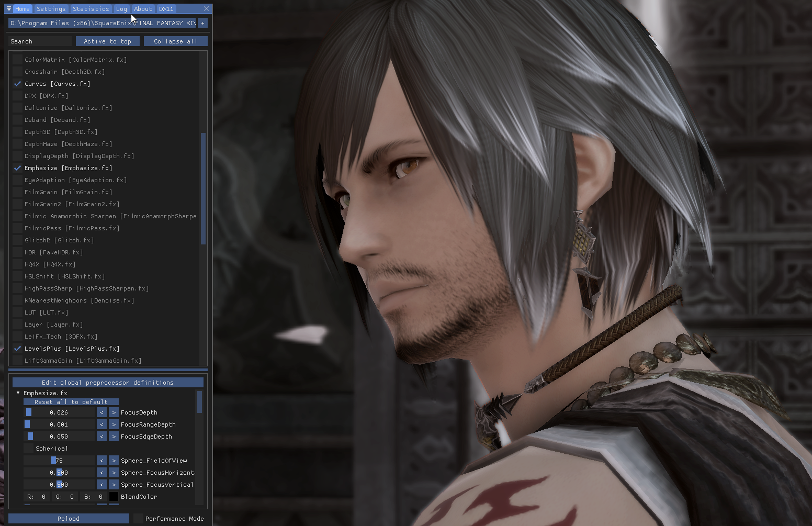Enable the DPX effect checkbox
Screen dimensions: 812x526
tap(17, 96)
